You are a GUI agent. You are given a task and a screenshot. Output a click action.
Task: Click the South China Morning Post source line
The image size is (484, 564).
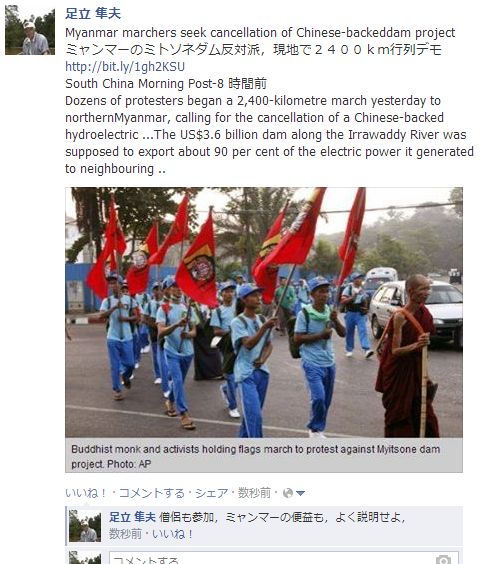pos(166,83)
